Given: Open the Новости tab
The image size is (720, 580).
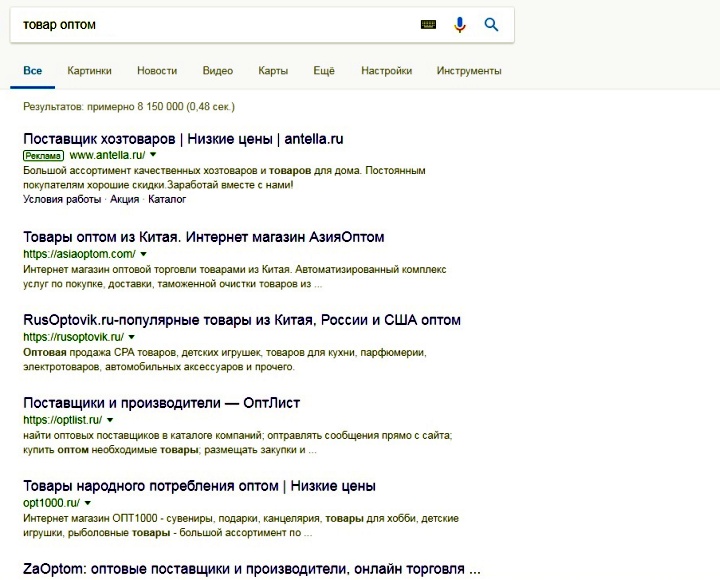Looking at the screenshot, I should click(157, 71).
